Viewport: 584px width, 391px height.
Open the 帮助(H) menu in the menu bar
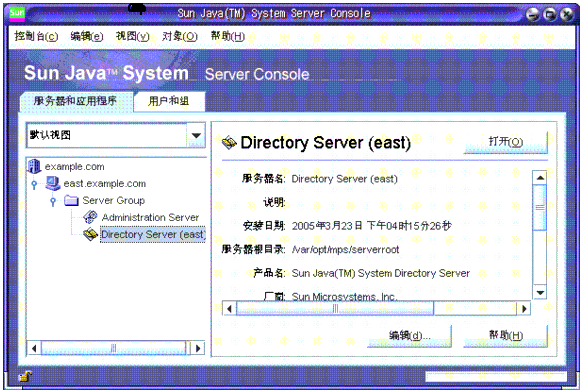point(228,36)
